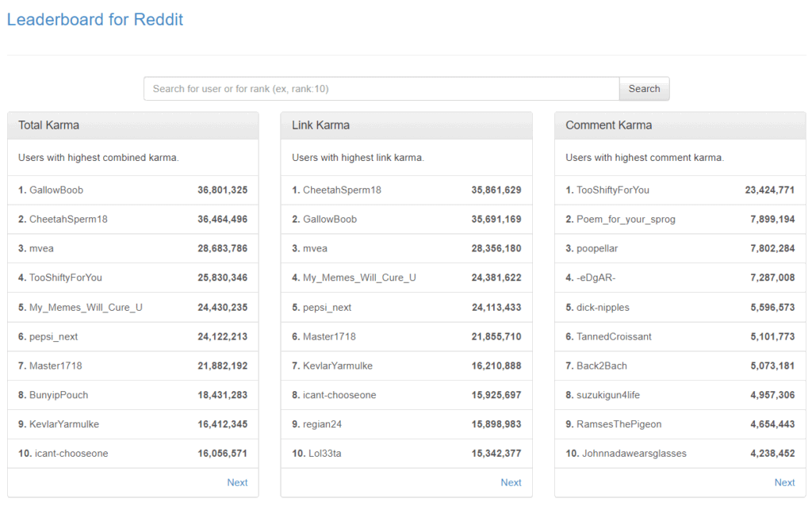Select Master1718 in the Total Karma list
Viewport: 812px width, 506px height.
click(56, 366)
